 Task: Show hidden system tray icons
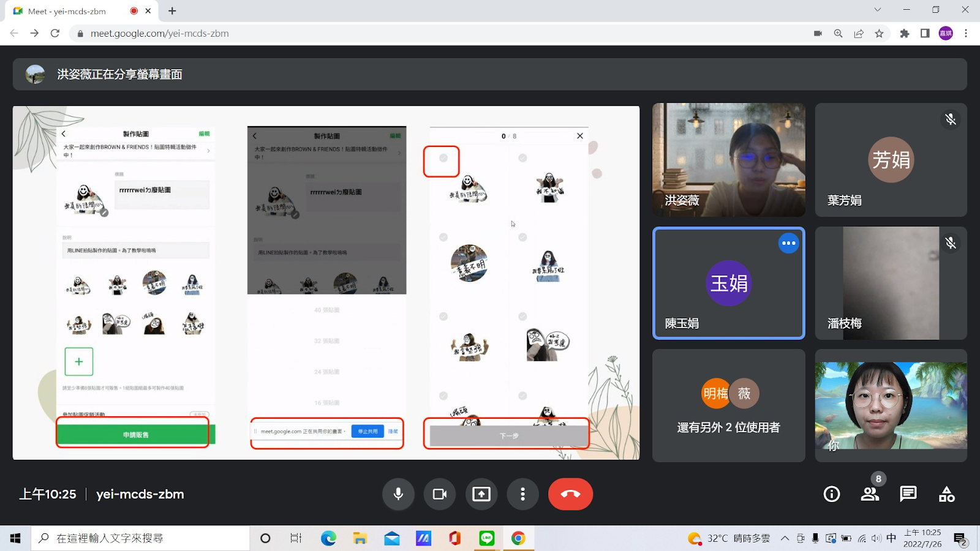785,538
